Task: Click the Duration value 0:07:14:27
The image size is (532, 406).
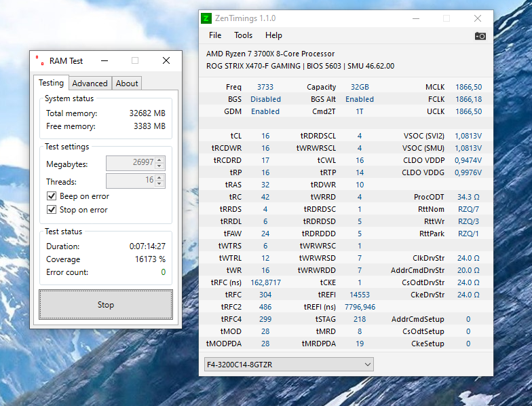Action: pos(147,246)
